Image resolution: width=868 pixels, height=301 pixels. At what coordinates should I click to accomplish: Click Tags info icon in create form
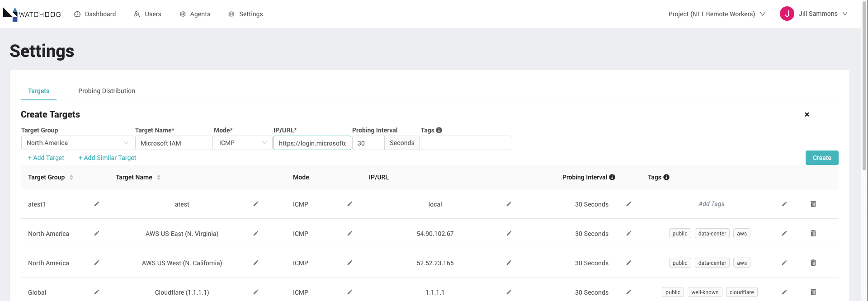click(439, 130)
